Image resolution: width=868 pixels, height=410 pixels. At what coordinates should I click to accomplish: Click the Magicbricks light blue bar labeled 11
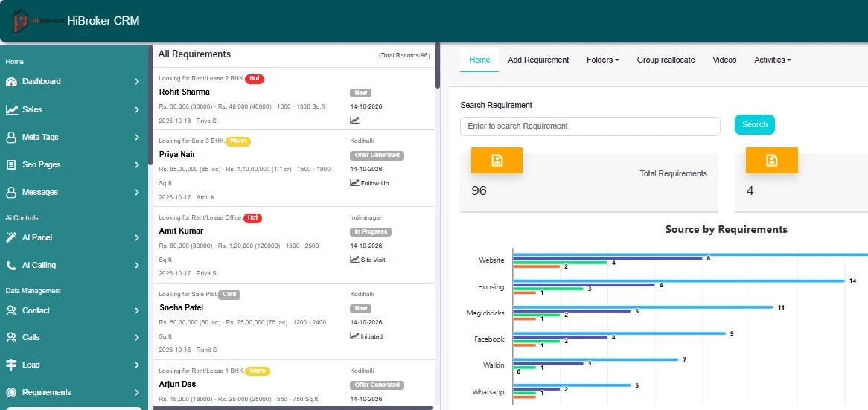[x=643, y=307]
